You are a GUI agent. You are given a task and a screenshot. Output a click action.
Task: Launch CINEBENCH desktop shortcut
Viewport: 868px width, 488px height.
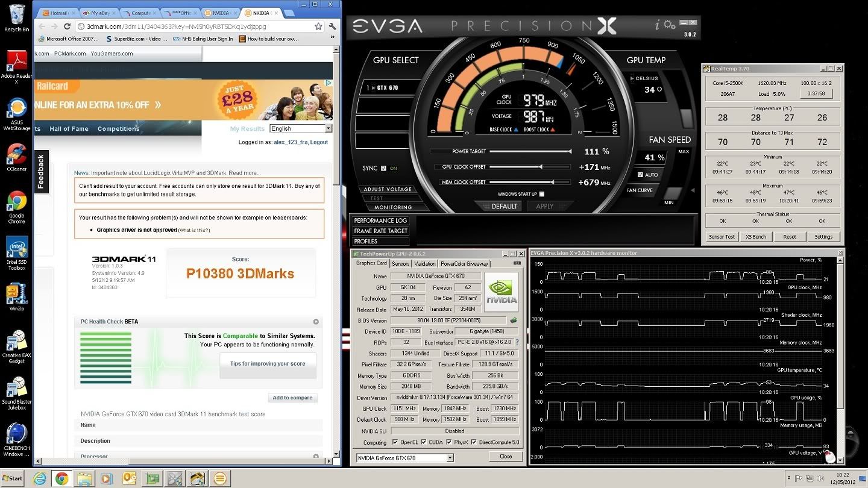click(16, 440)
